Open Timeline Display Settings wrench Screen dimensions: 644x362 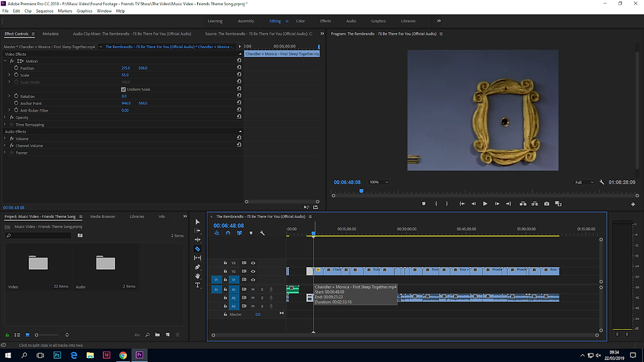click(x=262, y=233)
